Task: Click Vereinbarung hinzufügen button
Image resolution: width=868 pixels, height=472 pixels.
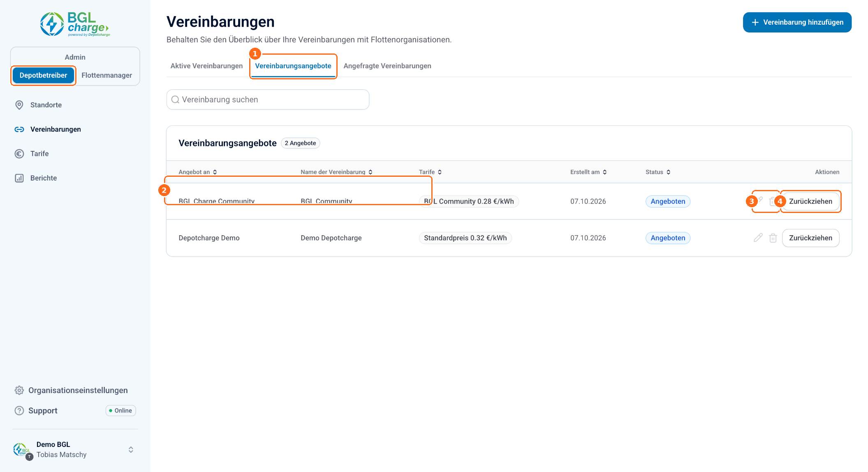Action: coord(797,22)
